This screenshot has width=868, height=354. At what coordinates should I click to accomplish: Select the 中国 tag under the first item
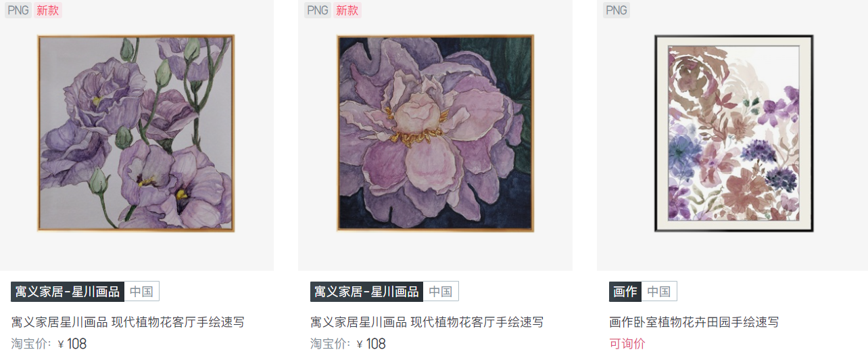141,292
